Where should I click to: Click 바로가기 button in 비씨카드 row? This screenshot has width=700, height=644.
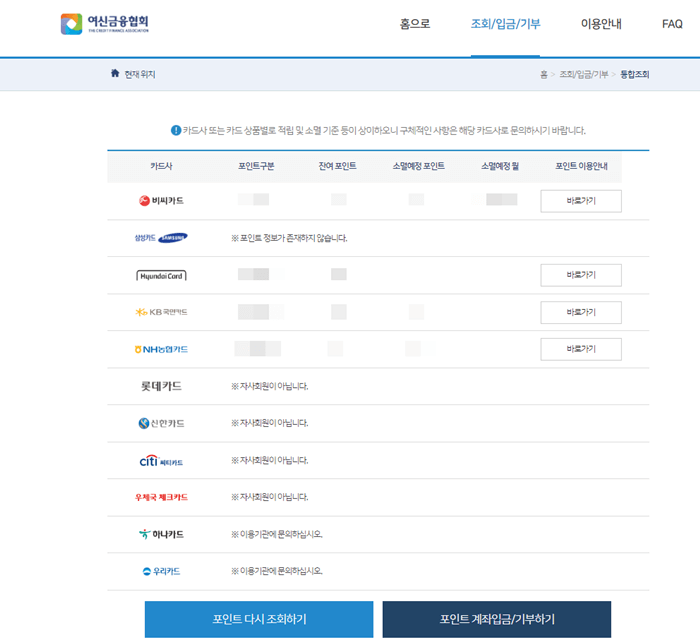(581, 201)
